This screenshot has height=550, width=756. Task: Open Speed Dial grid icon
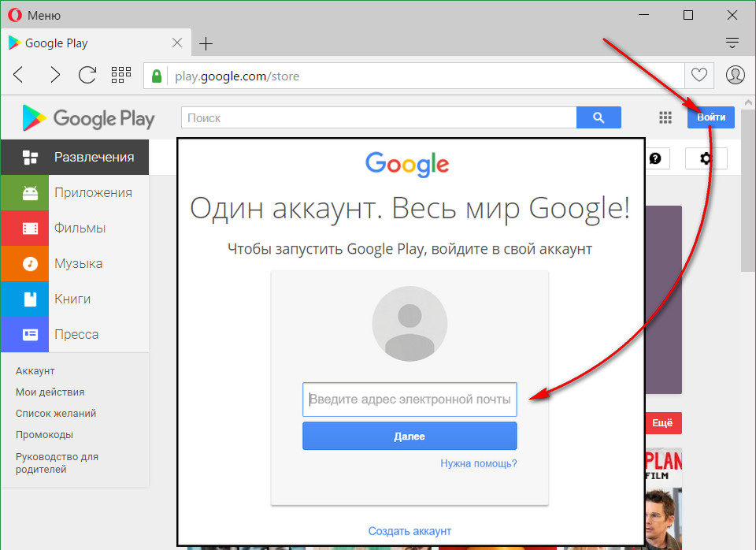click(x=121, y=76)
